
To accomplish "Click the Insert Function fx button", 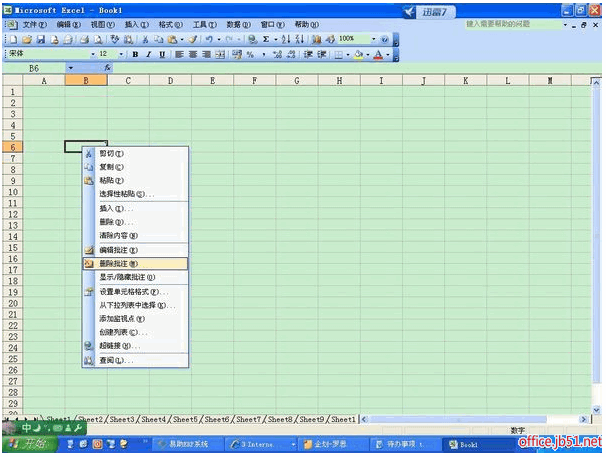I will pyautogui.click(x=107, y=68).
